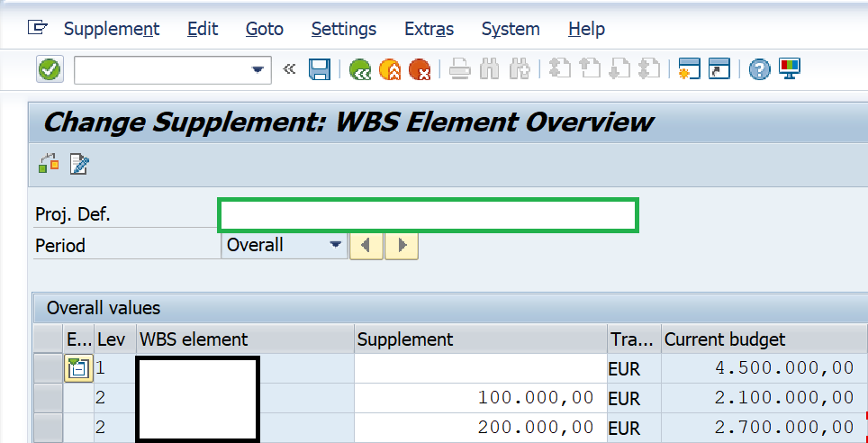Collapse the command field with the double chevron

tap(289, 69)
